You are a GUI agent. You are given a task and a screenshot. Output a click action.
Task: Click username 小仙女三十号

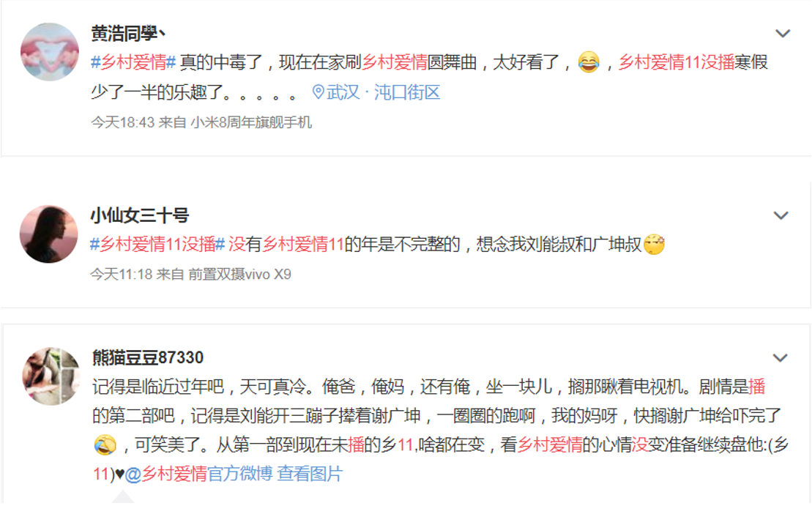tap(139, 215)
